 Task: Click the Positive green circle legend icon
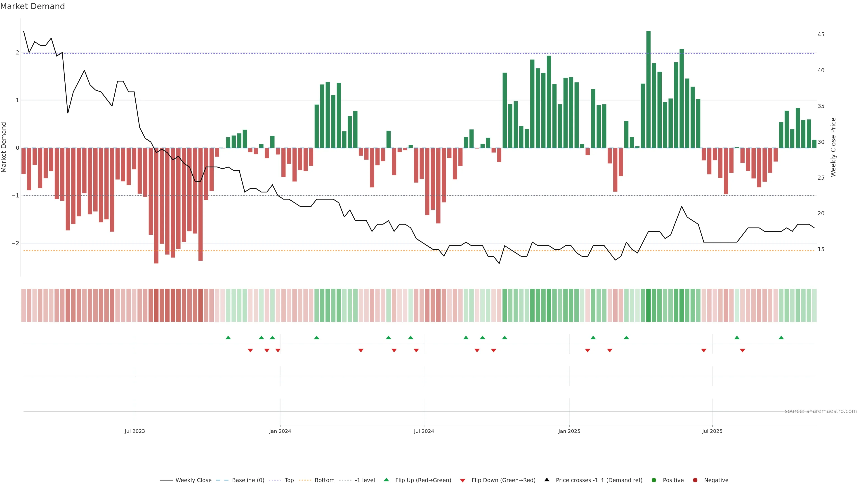pos(654,480)
